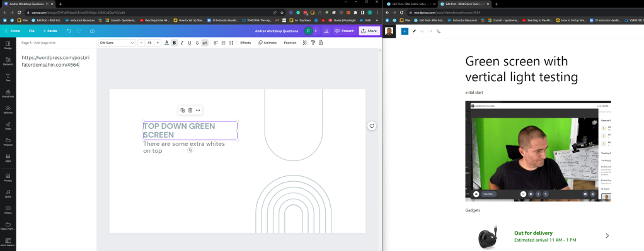Open the Apps panel in Canva sidebar
644x251 pixels.
pyautogui.click(x=8, y=158)
